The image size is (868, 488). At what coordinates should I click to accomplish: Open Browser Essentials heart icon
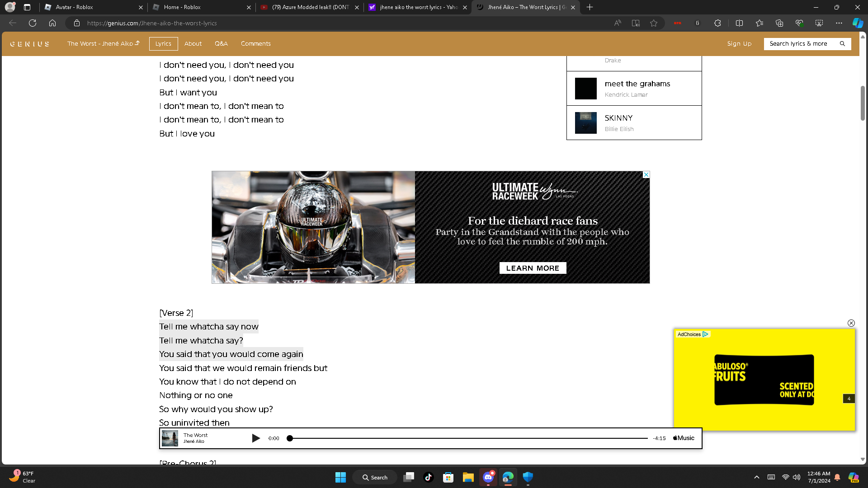coord(799,23)
